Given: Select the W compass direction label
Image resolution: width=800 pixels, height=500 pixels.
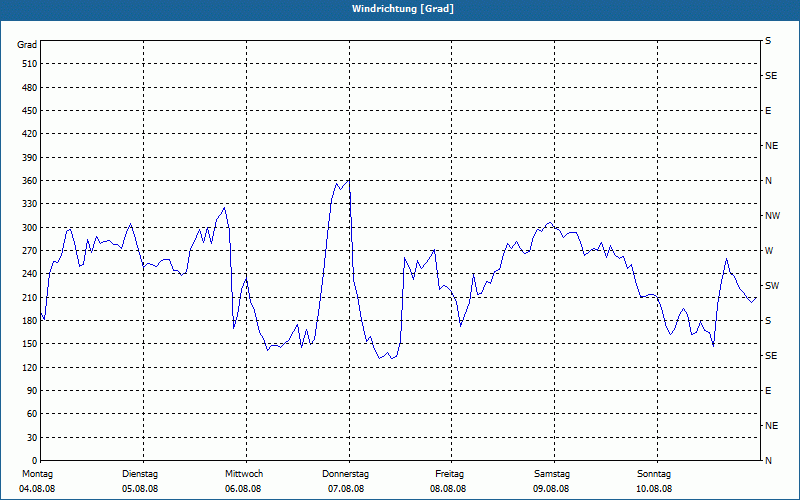Looking at the screenshot, I should pyautogui.click(x=769, y=251).
